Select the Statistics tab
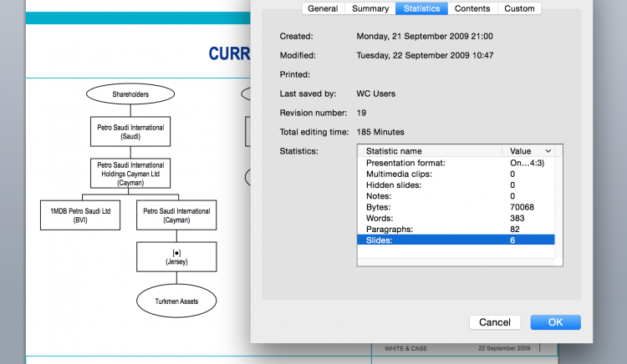Image resolution: width=627 pixels, height=364 pixels. 422,8
